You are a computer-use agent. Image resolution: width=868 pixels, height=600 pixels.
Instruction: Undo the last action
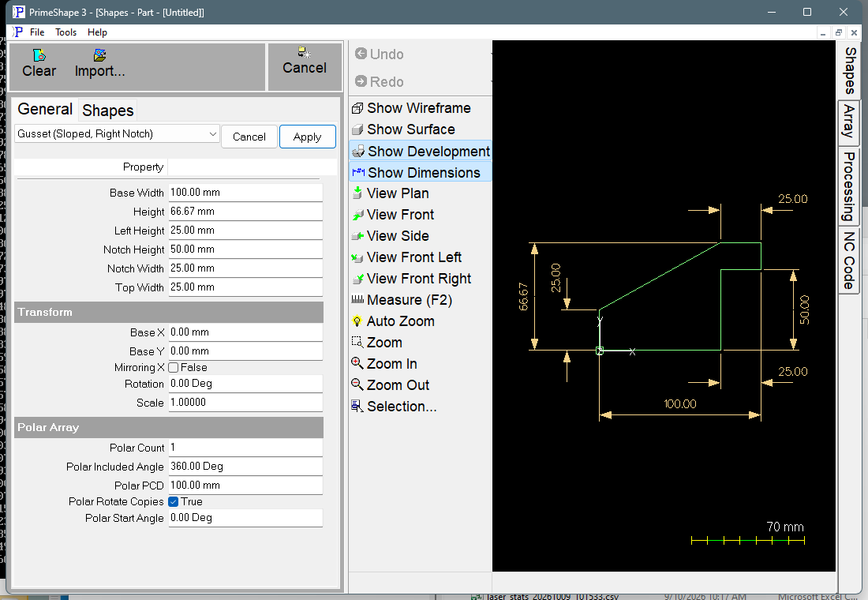380,54
